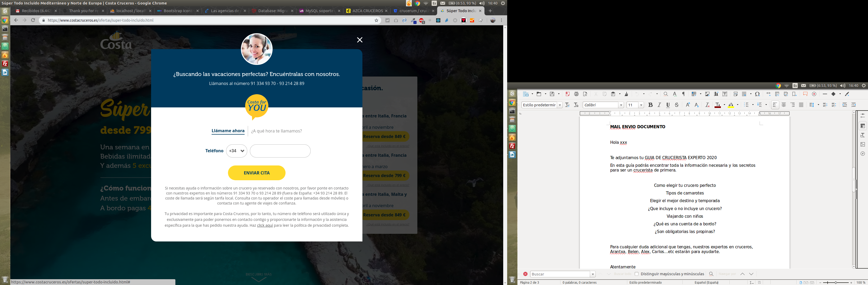Image resolution: width=868 pixels, height=285 pixels.
Task: Switch to the Recibidos Gmail tab
Action: (x=36, y=11)
